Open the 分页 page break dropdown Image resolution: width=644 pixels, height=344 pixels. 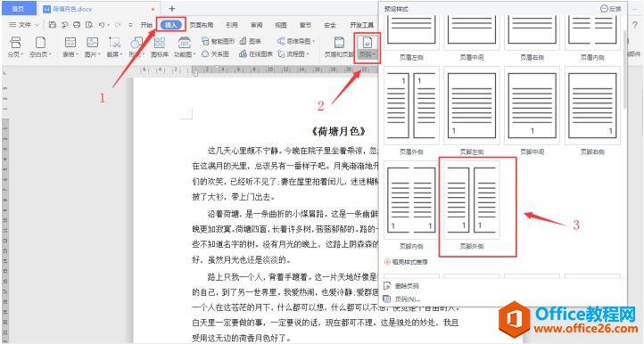15,47
